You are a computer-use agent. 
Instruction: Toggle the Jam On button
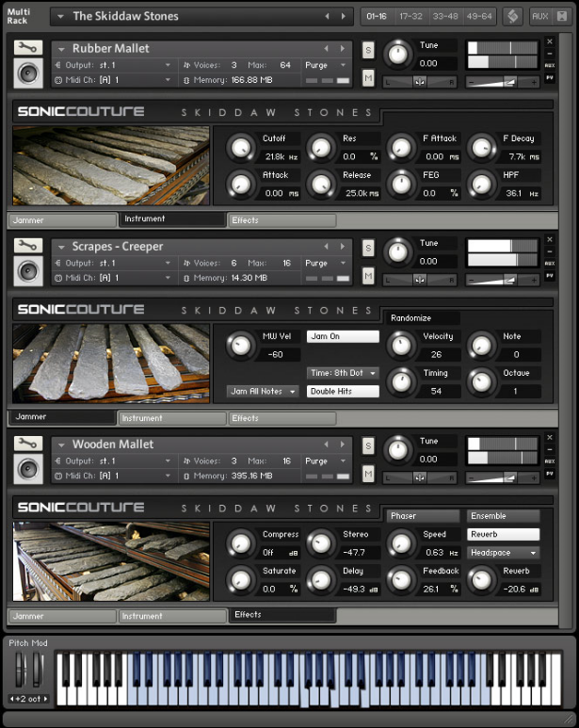click(343, 336)
